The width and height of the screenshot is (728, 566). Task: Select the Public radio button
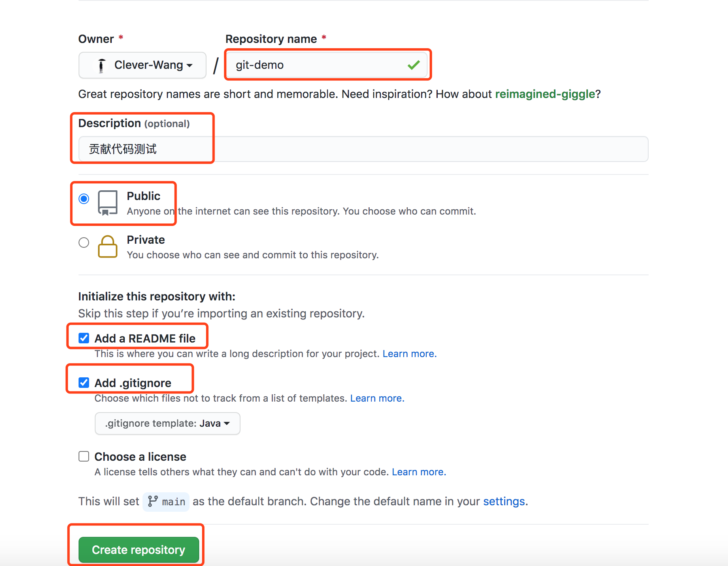(x=83, y=198)
